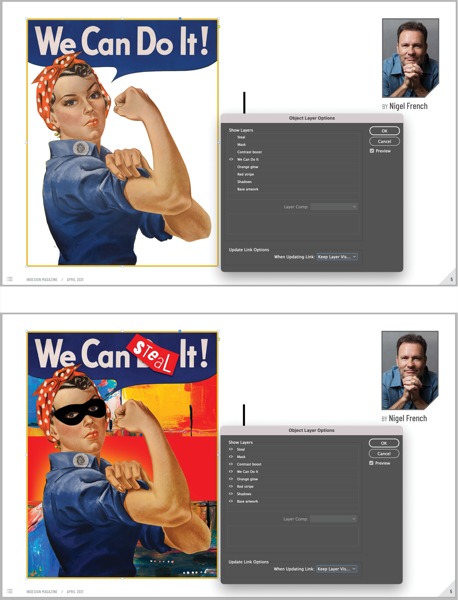Select the Steal layer name in lower dialog

point(241,449)
